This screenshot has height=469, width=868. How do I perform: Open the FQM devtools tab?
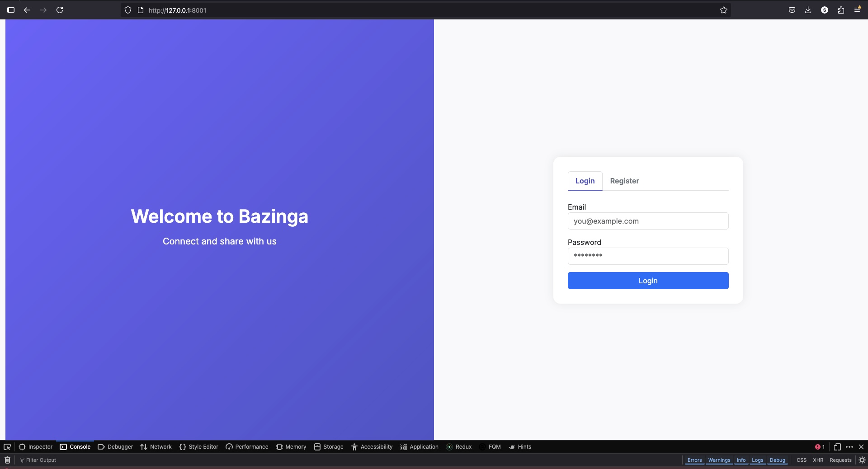tap(490, 447)
